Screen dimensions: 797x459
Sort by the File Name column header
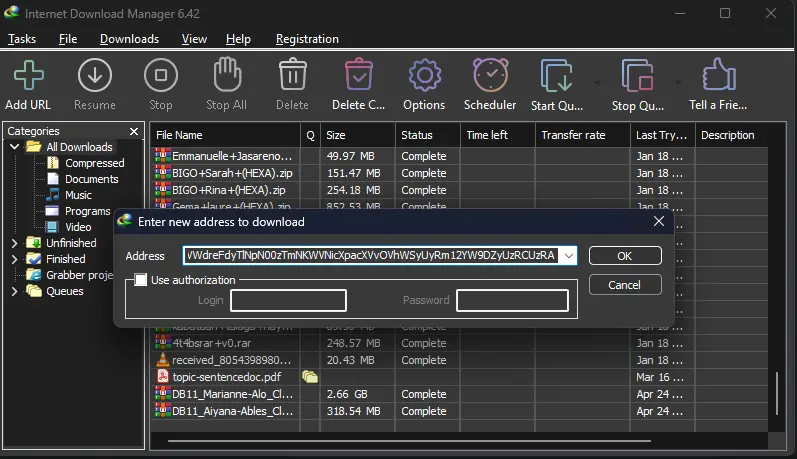click(x=225, y=135)
